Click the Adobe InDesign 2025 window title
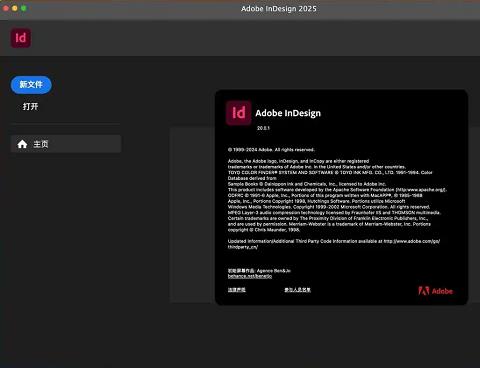The image size is (480, 368). 279,9
